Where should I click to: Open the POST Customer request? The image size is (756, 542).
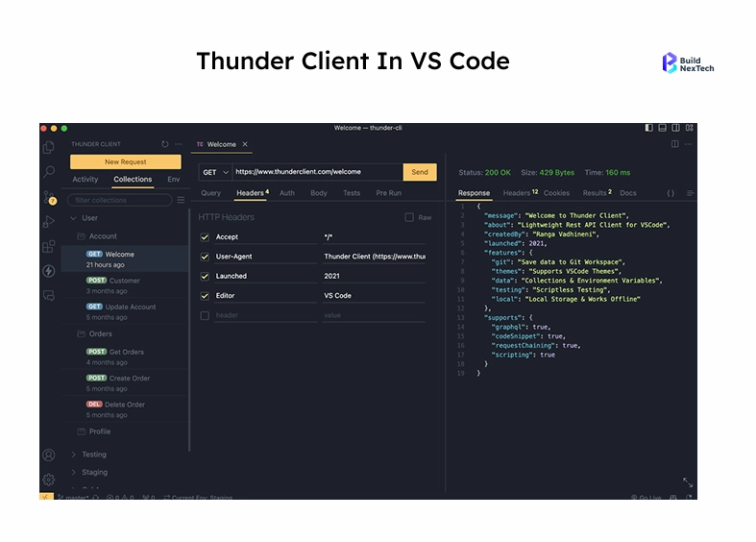(125, 285)
